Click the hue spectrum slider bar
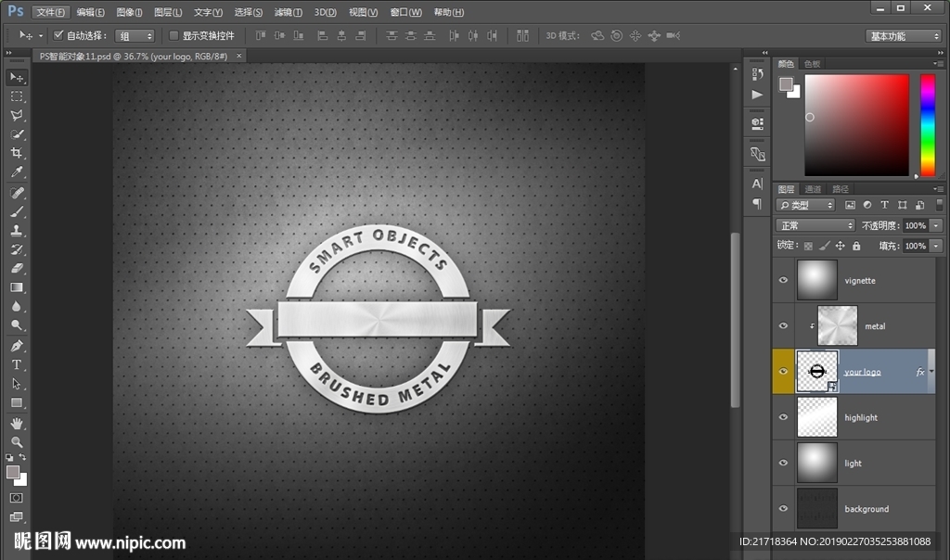The width and height of the screenshot is (950, 560). click(x=927, y=125)
